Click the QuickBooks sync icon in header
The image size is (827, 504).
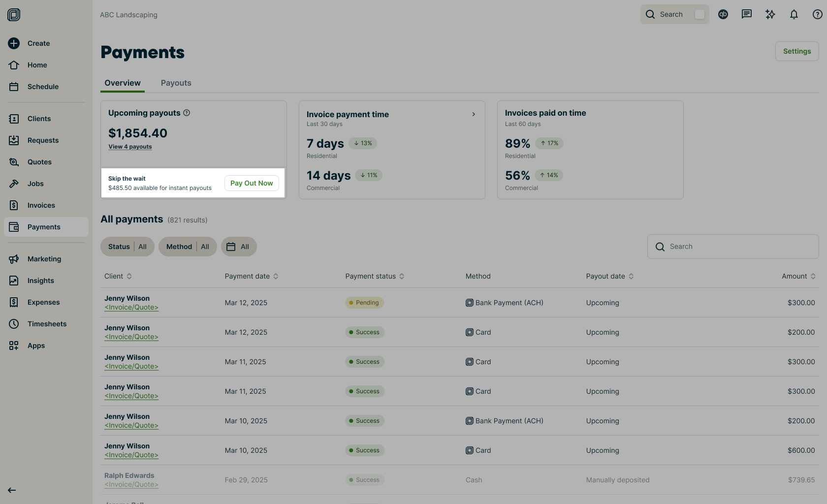[723, 14]
